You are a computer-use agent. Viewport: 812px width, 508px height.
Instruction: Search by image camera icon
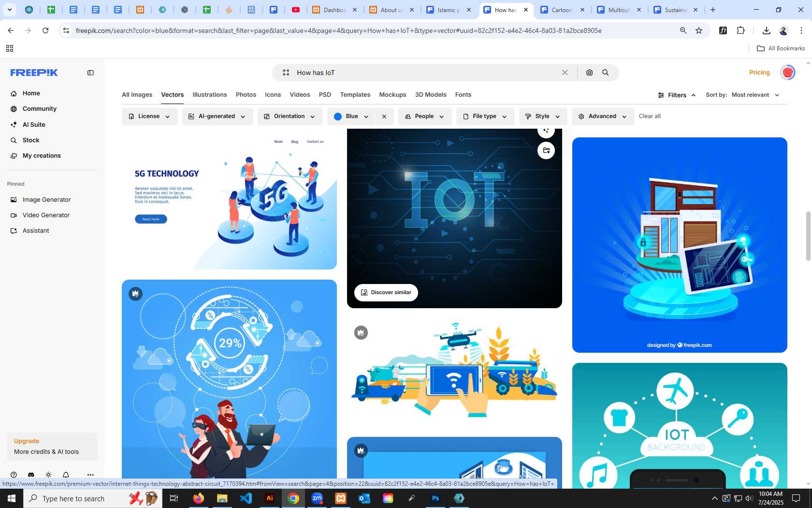click(x=590, y=73)
